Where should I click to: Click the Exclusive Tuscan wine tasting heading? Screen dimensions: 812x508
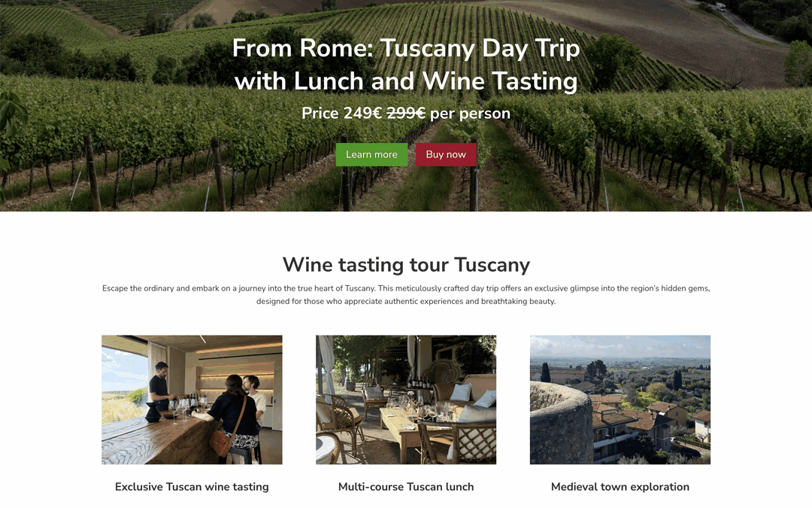(192, 487)
